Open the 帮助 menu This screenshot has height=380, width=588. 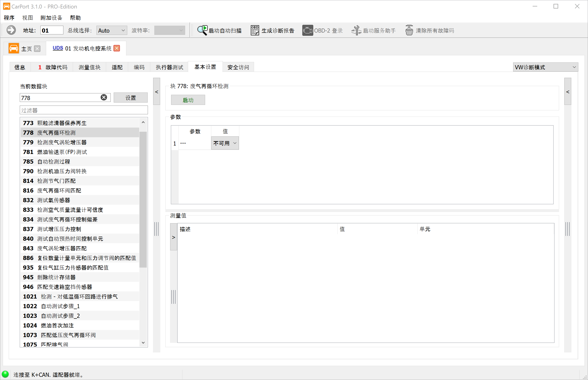pos(75,18)
